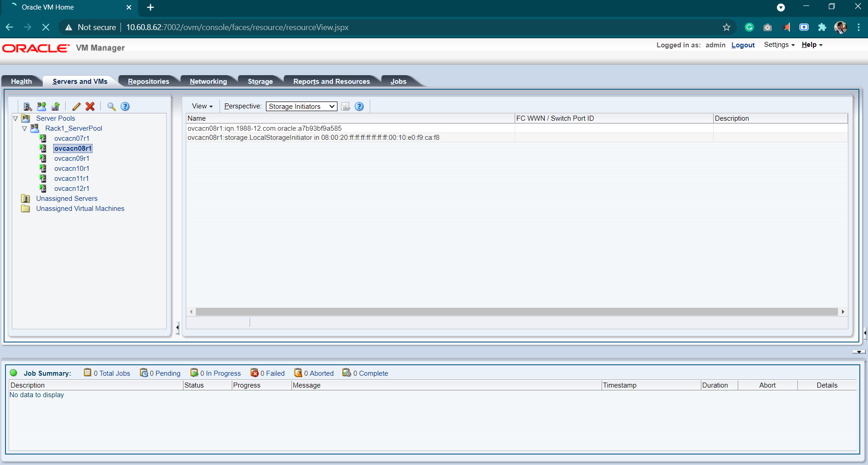Image resolution: width=868 pixels, height=465 pixels.
Task: Click the Failed jobs icon
Action: point(255,373)
